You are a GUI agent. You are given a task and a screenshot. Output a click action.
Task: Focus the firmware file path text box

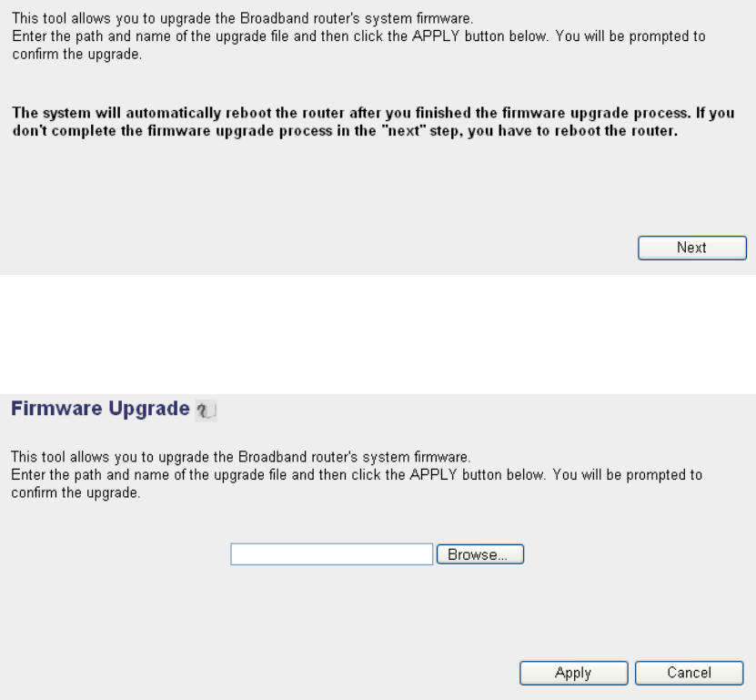332,554
